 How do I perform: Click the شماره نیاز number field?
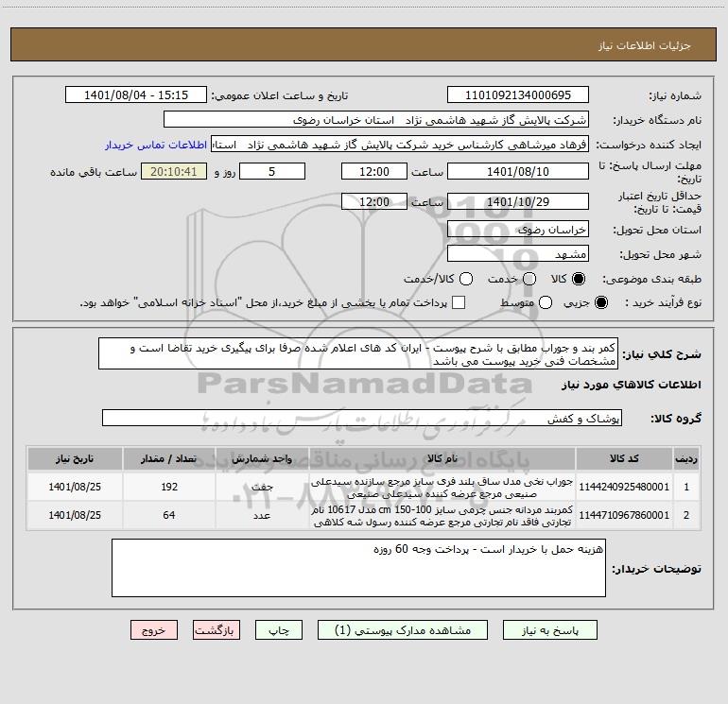pyautogui.click(x=517, y=95)
